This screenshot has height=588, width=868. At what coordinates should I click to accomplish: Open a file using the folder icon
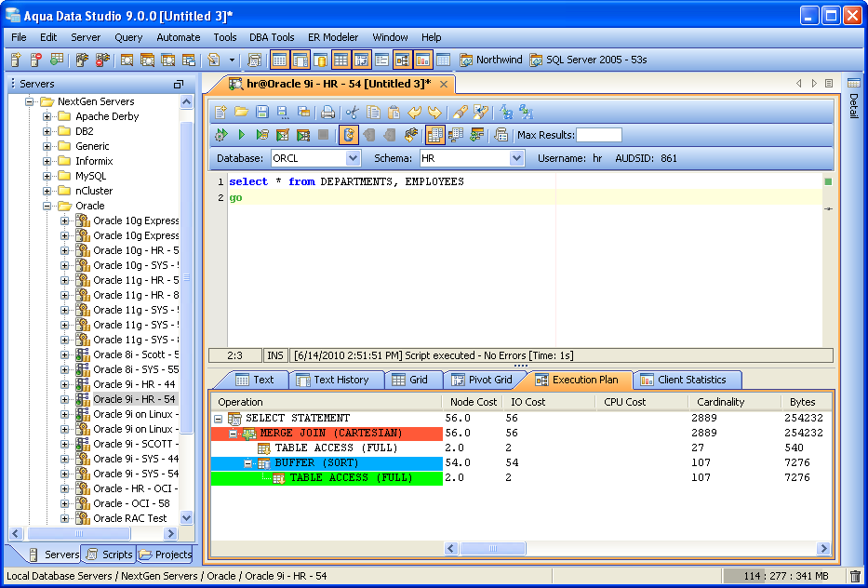pos(241,113)
